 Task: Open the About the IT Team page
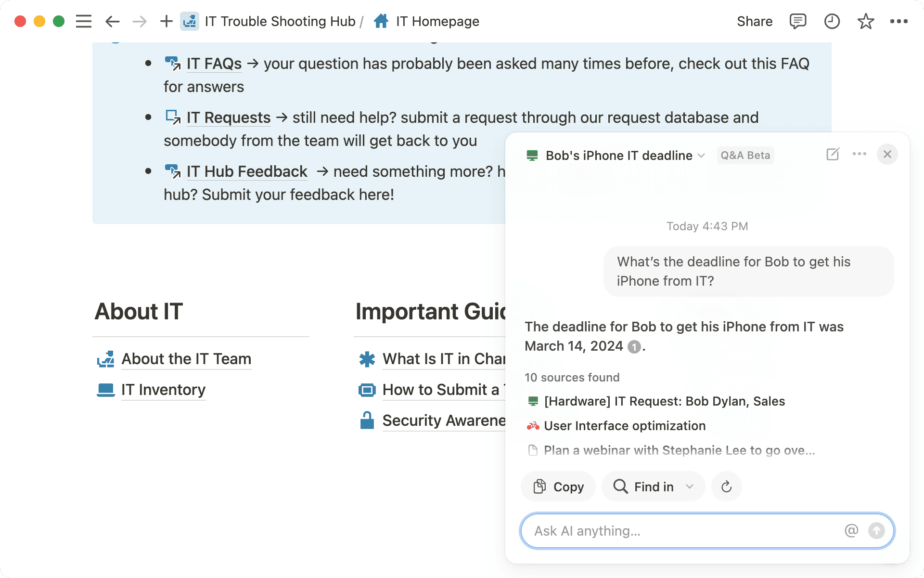coord(186,359)
